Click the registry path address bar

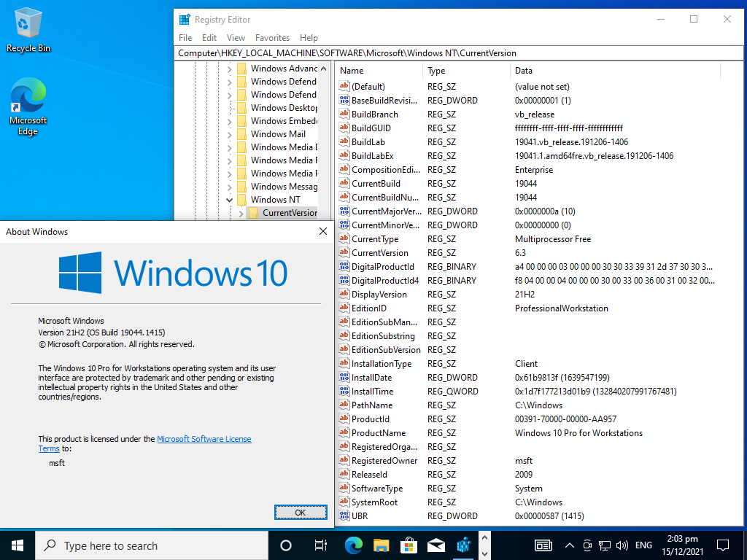[x=458, y=52]
